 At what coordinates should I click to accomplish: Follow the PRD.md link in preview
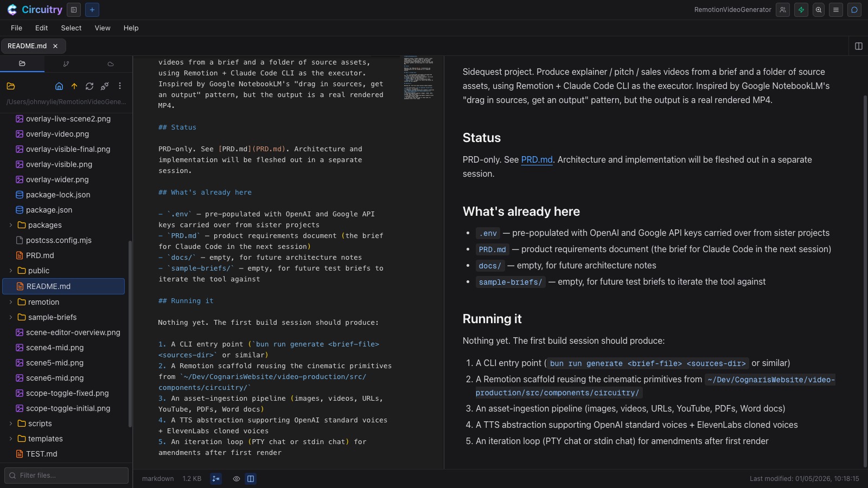(537, 159)
